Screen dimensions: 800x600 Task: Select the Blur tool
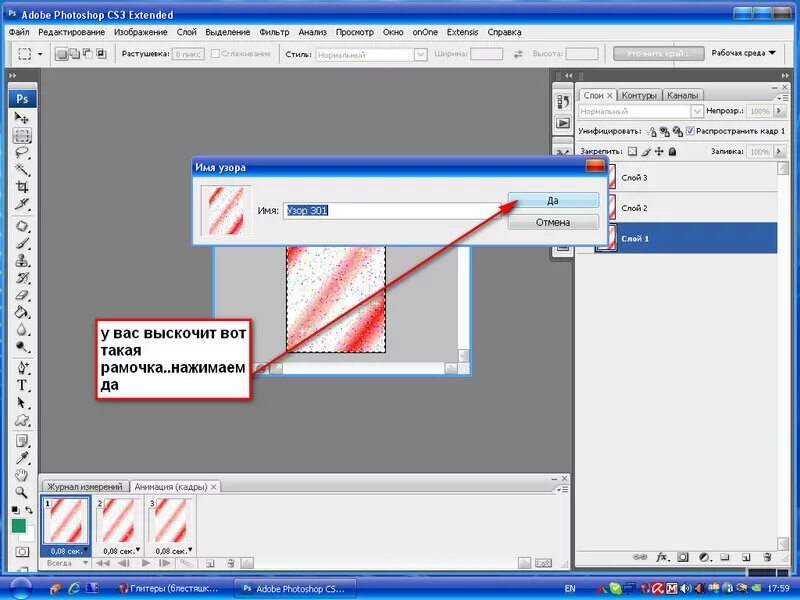21,330
